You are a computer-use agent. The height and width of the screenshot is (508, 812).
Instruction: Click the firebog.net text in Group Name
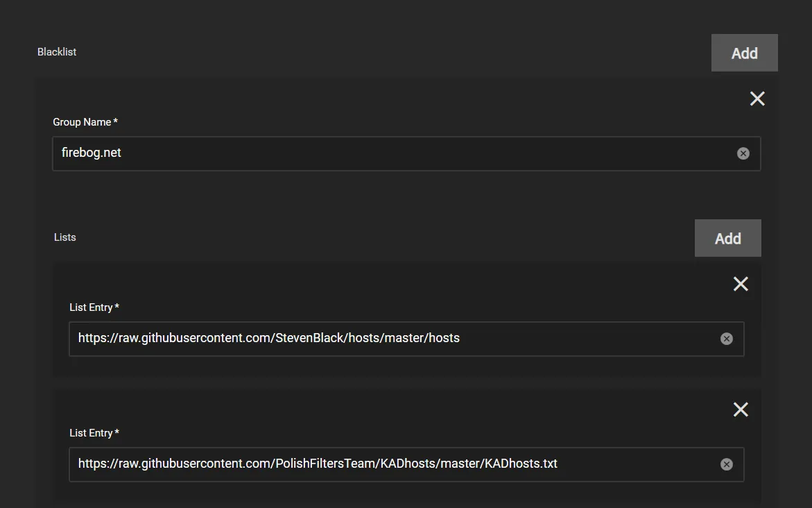point(92,153)
